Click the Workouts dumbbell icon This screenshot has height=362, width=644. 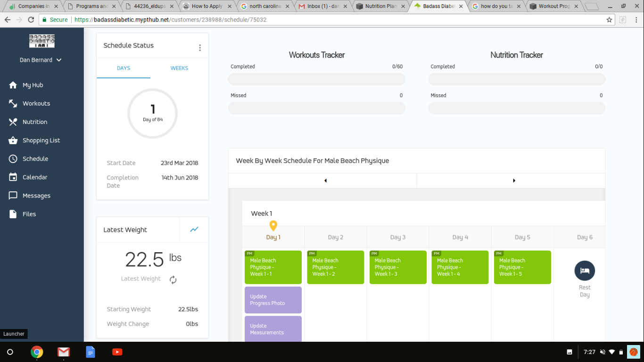[13, 103]
